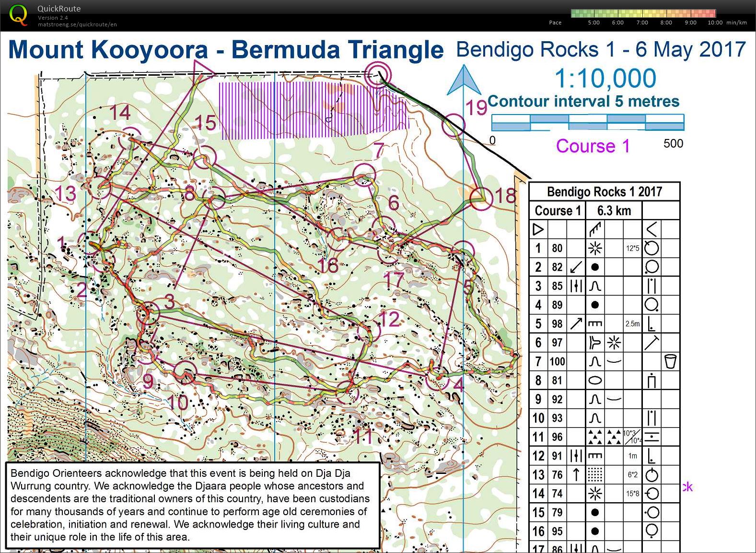Click control circle 10 on the map
The height and width of the screenshot is (553, 756).
pos(185,373)
